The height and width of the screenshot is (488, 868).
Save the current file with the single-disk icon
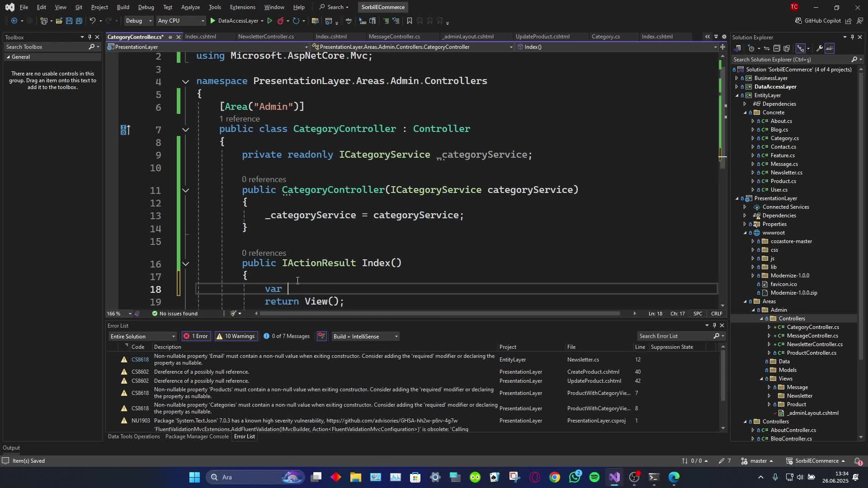point(69,21)
